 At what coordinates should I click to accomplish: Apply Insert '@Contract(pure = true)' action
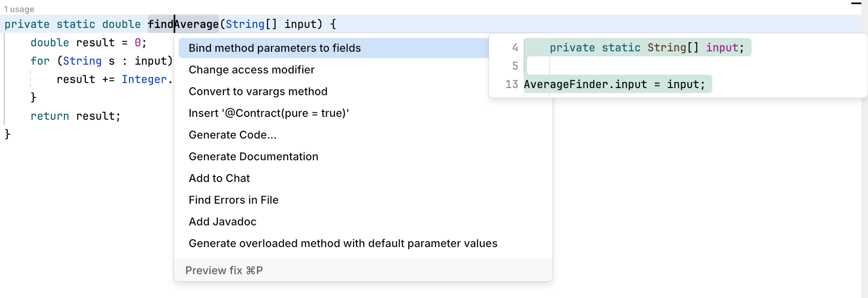(269, 113)
